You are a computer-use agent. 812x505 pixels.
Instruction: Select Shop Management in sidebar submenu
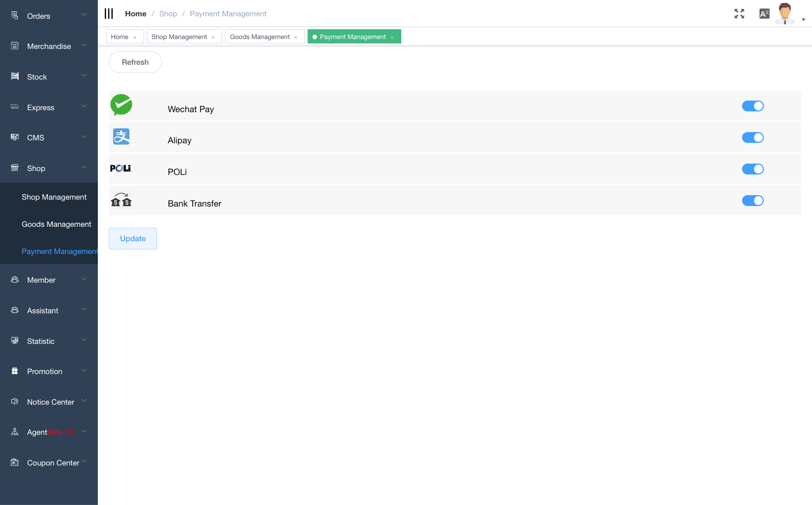point(54,197)
